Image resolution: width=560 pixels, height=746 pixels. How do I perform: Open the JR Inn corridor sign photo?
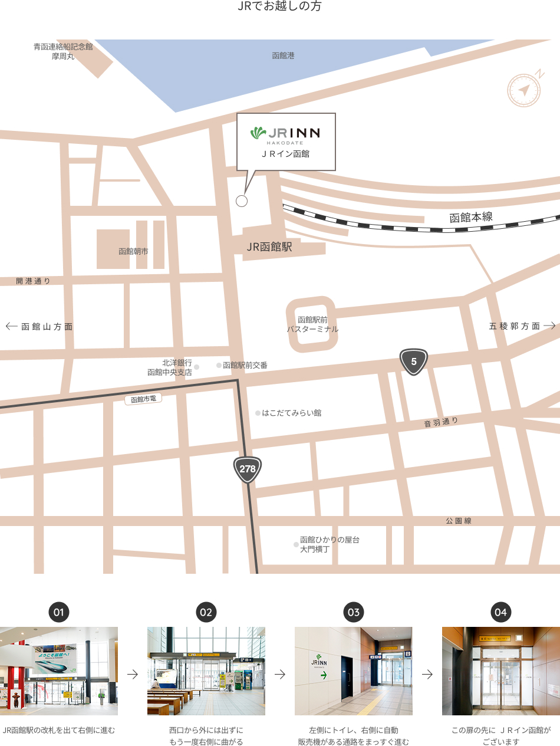pos(354,671)
